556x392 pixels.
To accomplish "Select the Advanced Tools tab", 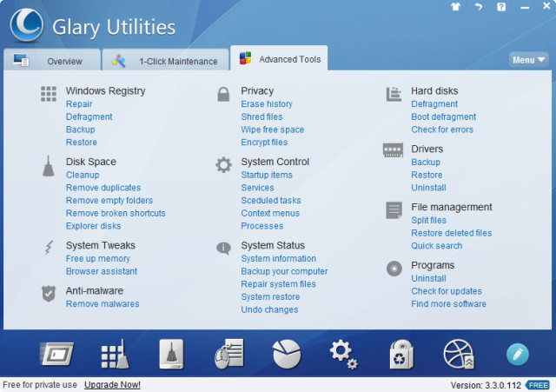I will [279, 59].
